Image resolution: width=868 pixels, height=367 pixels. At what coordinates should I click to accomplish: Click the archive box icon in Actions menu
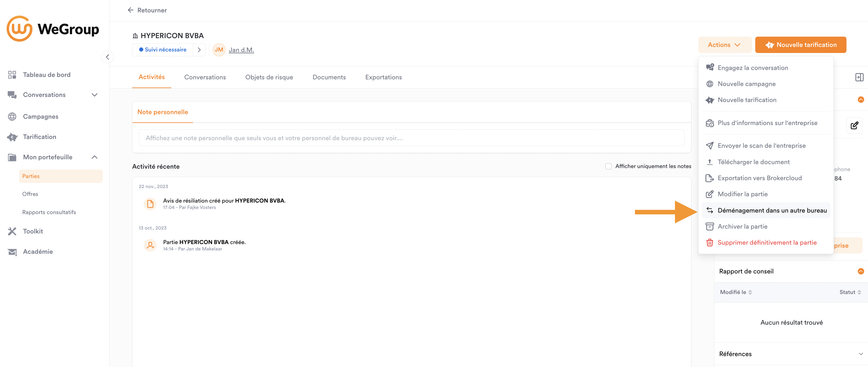pyautogui.click(x=709, y=226)
